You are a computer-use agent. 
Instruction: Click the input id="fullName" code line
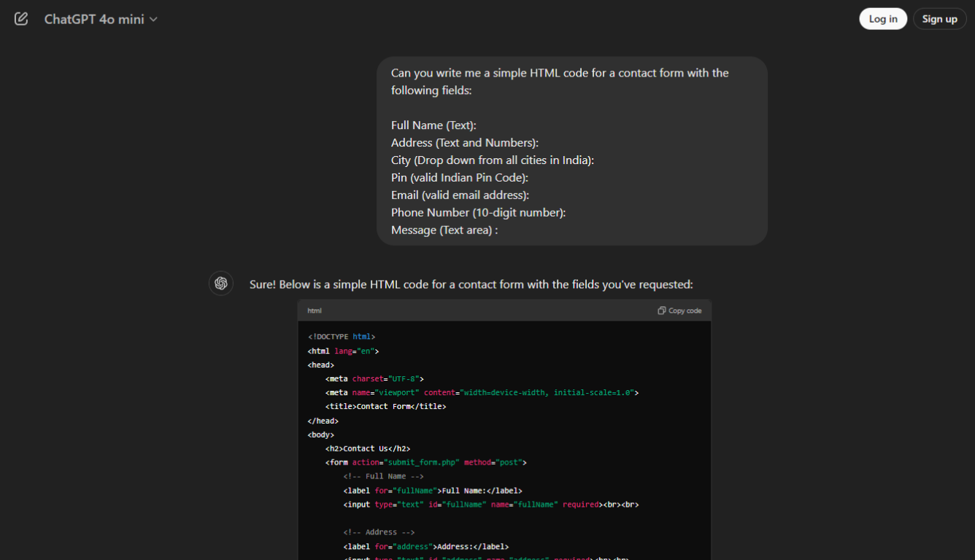pos(491,505)
